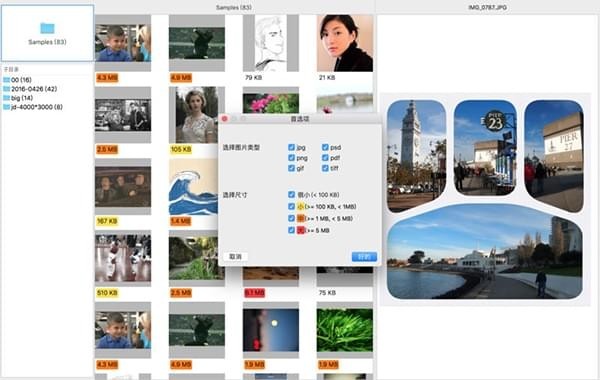Select the moon night photo thumbnail
600x380 pixels.
point(271,330)
